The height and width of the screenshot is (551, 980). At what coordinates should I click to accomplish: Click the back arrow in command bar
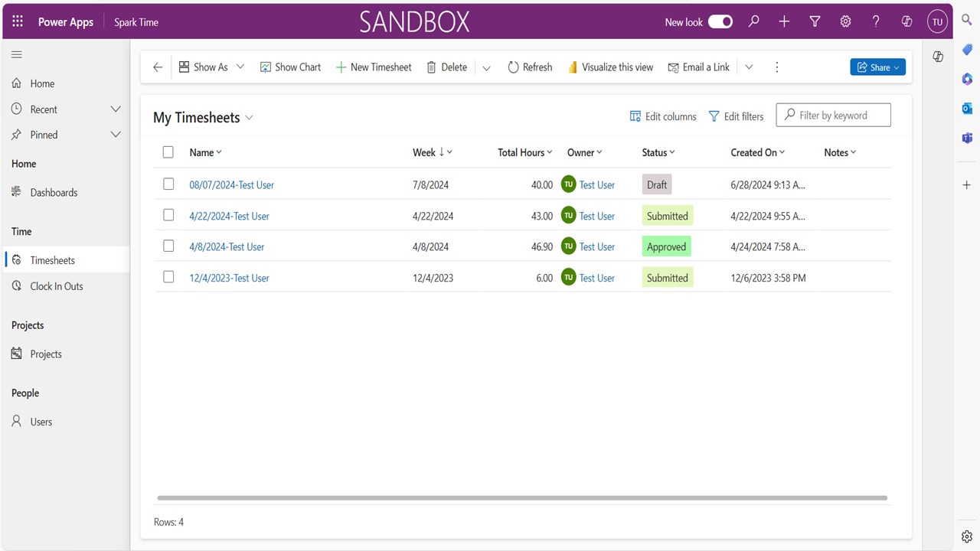click(x=158, y=67)
